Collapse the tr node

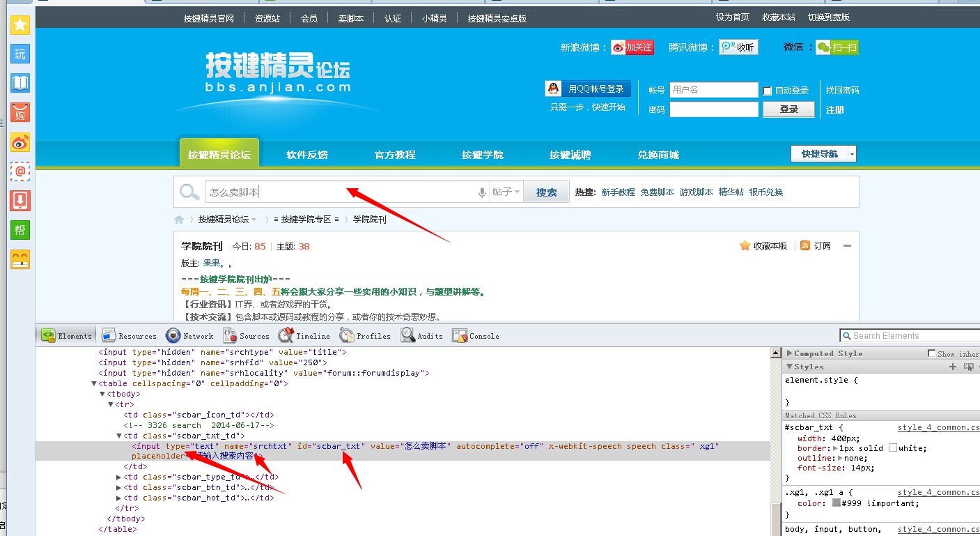[x=111, y=404]
